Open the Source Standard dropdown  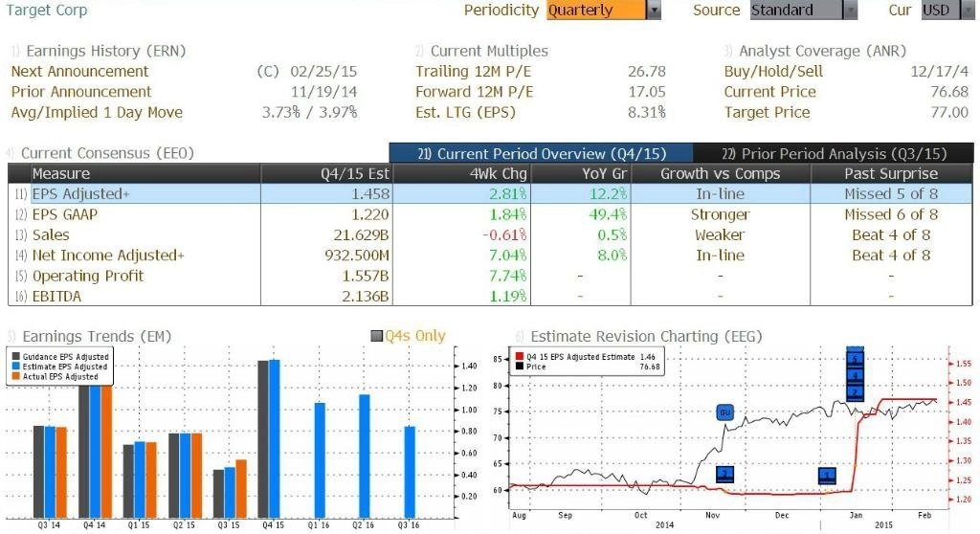coord(804,10)
